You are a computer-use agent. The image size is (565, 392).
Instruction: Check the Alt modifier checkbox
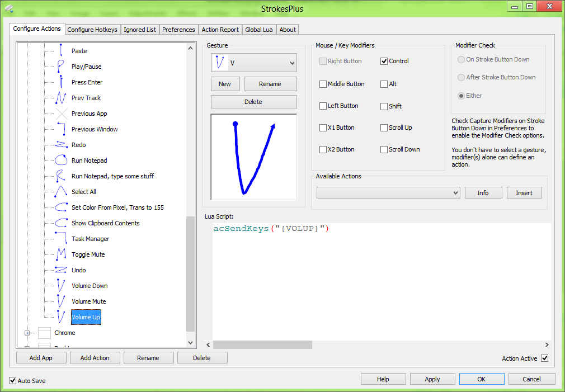(x=384, y=84)
